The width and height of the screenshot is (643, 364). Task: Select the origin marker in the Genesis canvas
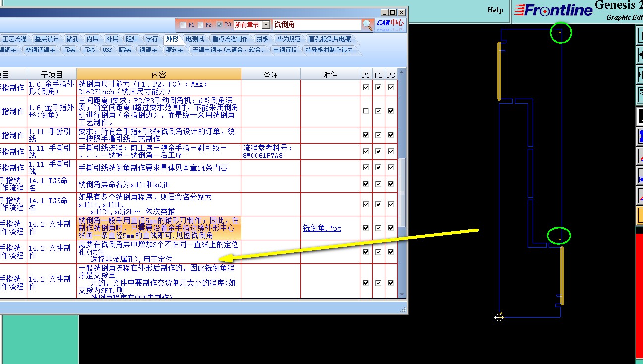[x=499, y=317]
